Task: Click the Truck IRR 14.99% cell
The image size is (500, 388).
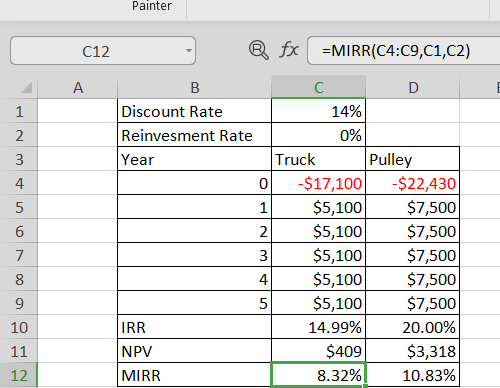Action: click(x=319, y=327)
